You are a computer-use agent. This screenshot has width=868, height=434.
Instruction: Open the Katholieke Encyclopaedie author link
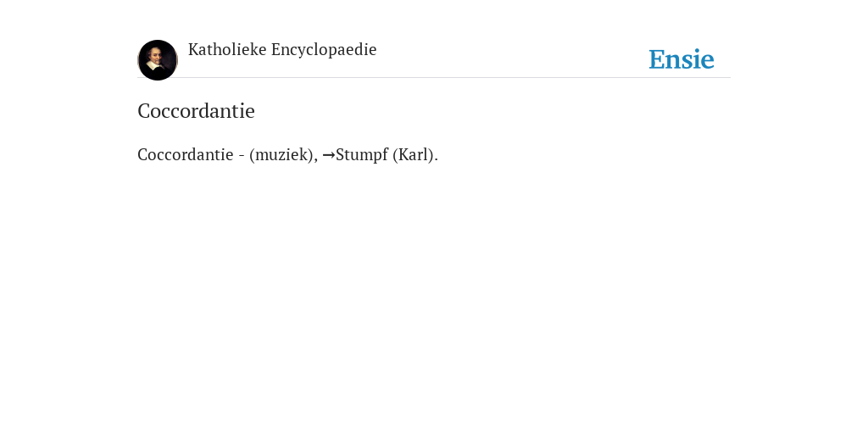281,50
